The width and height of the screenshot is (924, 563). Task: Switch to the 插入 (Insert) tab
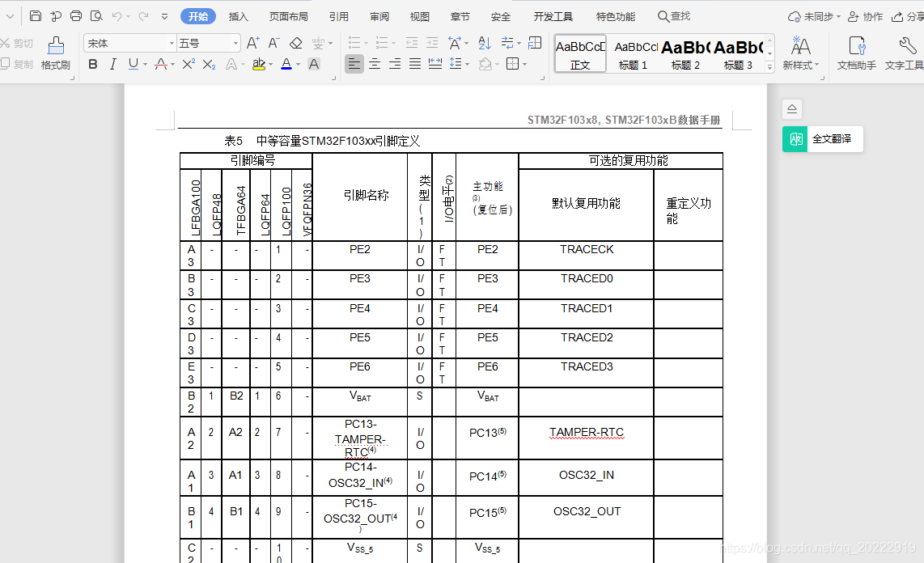(x=239, y=16)
